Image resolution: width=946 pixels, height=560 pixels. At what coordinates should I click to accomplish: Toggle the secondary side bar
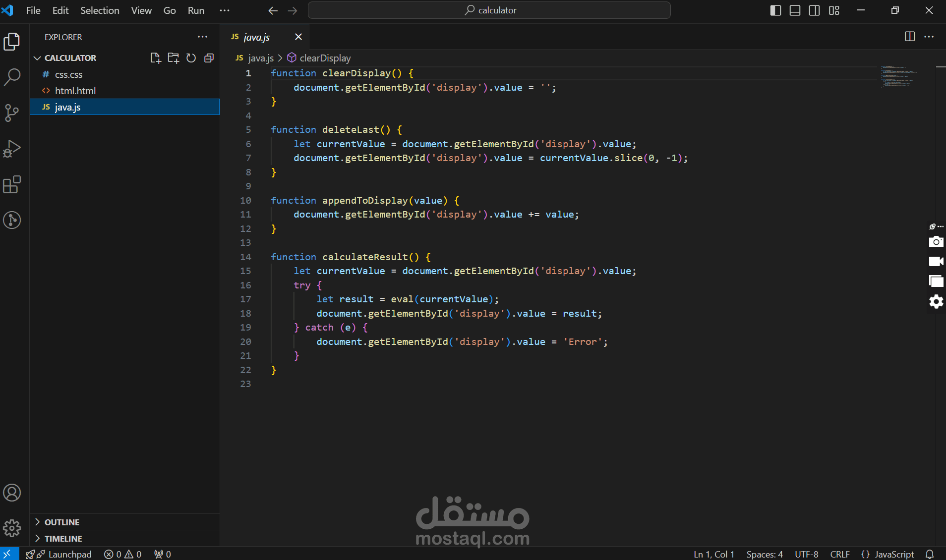[814, 10]
